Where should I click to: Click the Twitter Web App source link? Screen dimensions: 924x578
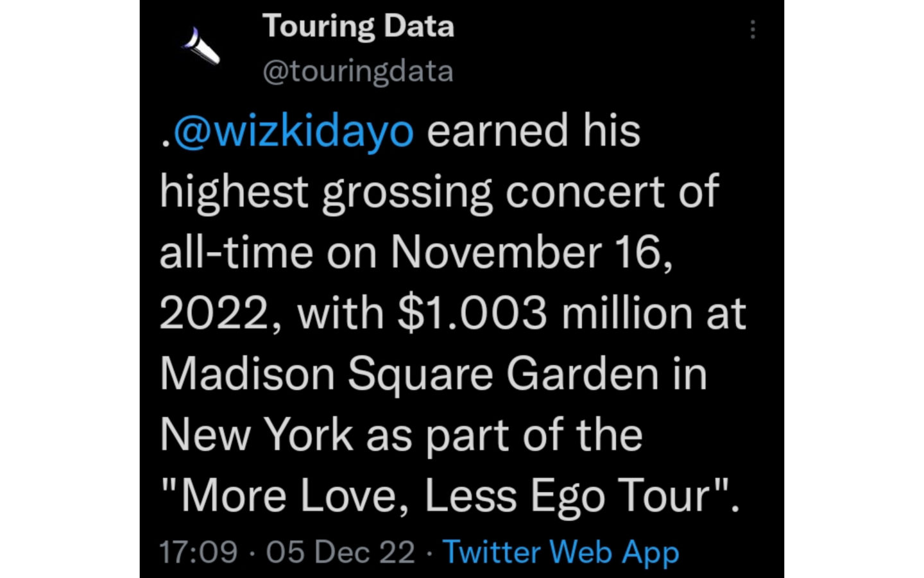[561, 552]
